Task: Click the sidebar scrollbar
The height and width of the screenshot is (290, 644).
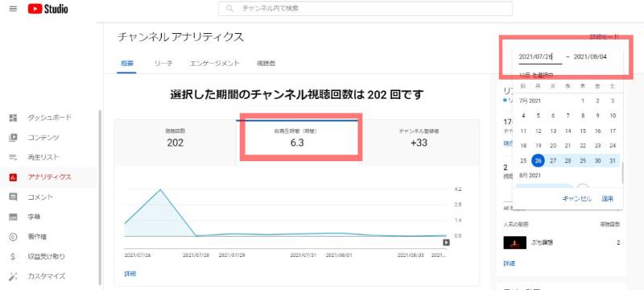Action: point(100,197)
